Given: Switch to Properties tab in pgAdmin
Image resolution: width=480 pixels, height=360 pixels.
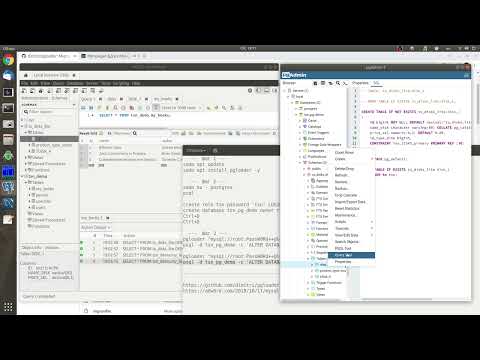Looking at the screenshot, I should 361,83.
